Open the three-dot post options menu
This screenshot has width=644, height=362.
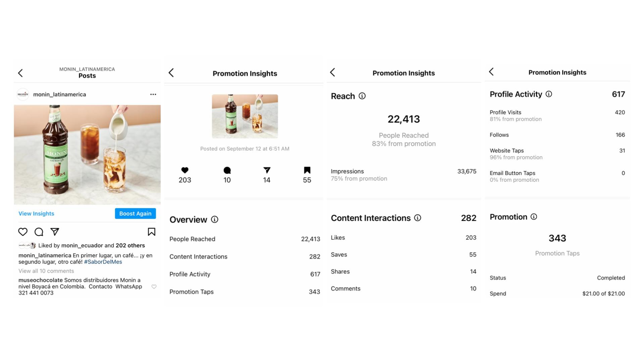click(153, 95)
